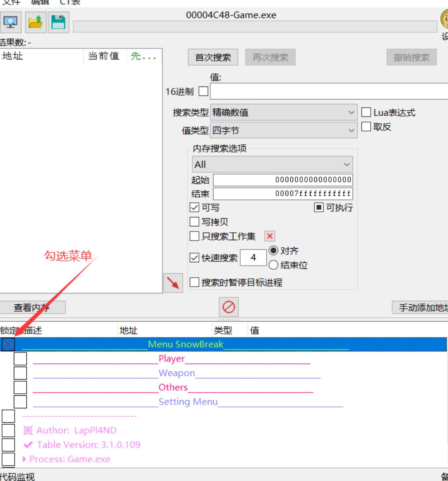This screenshot has width=448, height=481.
Task: Click the red X beside working set option
Action: coord(270,236)
